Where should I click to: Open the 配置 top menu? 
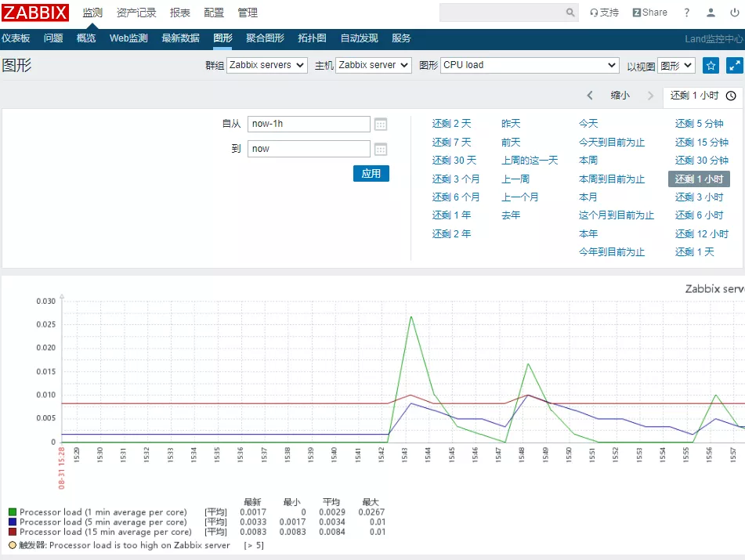214,13
